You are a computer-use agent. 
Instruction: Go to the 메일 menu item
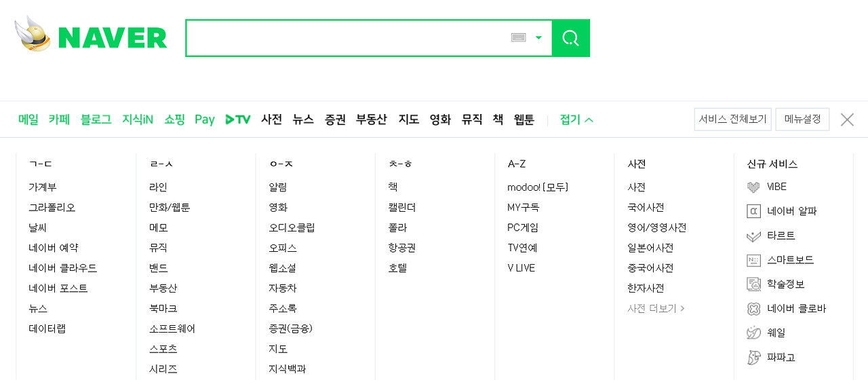pos(28,119)
